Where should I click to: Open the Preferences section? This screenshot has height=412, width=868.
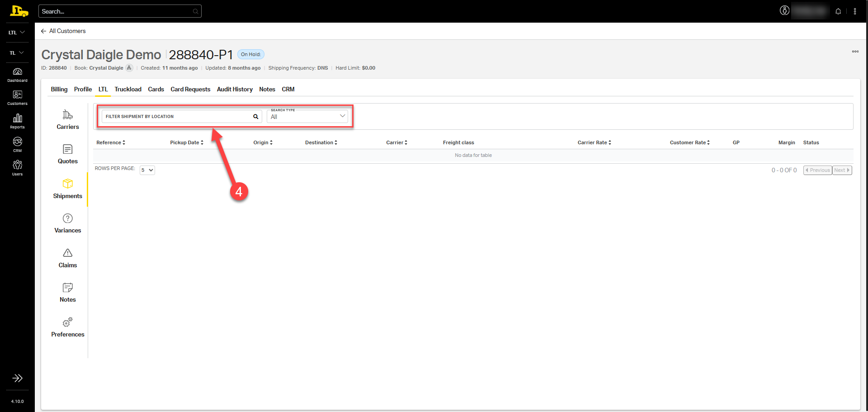pos(68,327)
